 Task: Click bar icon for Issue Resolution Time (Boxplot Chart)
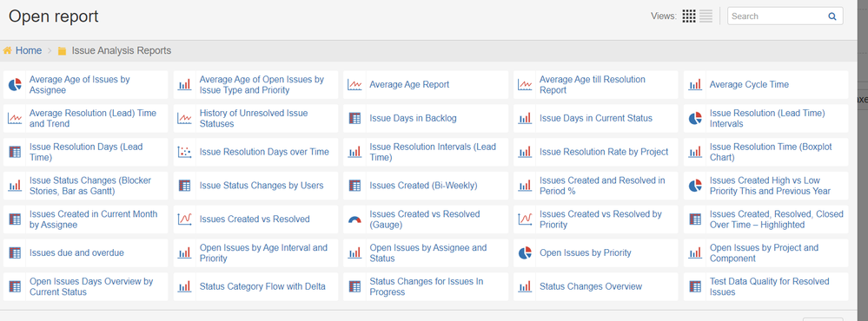click(695, 152)
